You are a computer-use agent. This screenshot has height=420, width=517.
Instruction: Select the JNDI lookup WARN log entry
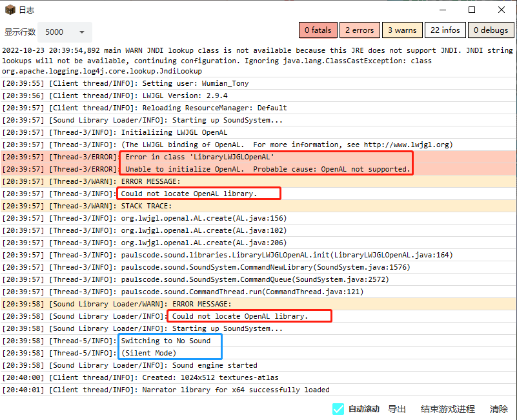tap(258, 61)
